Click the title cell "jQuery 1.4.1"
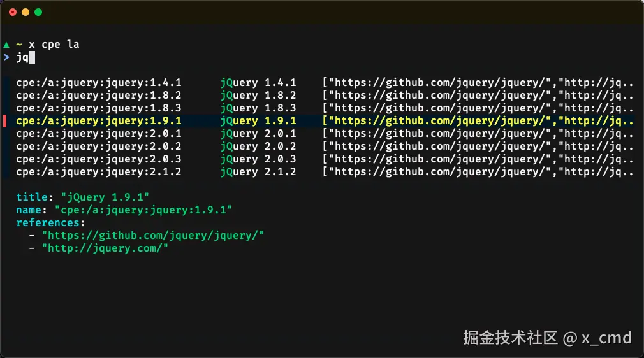 [x=258, y=83]
